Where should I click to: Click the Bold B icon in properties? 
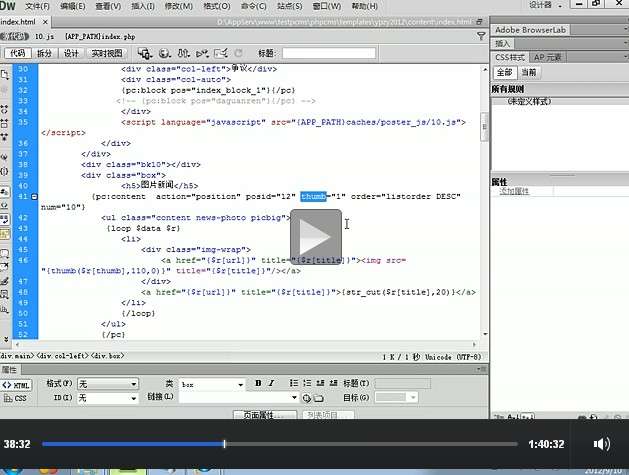click(x=258, y=383)
